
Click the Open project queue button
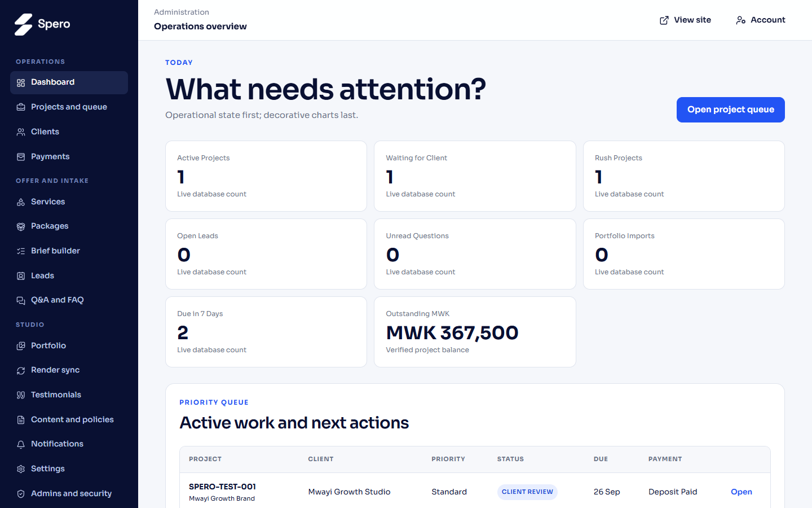coord(730,110)
